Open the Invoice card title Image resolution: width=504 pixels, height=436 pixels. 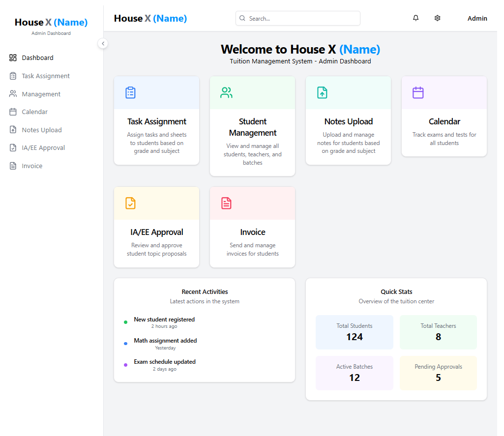pyautogui.click(x=253, y=232)
